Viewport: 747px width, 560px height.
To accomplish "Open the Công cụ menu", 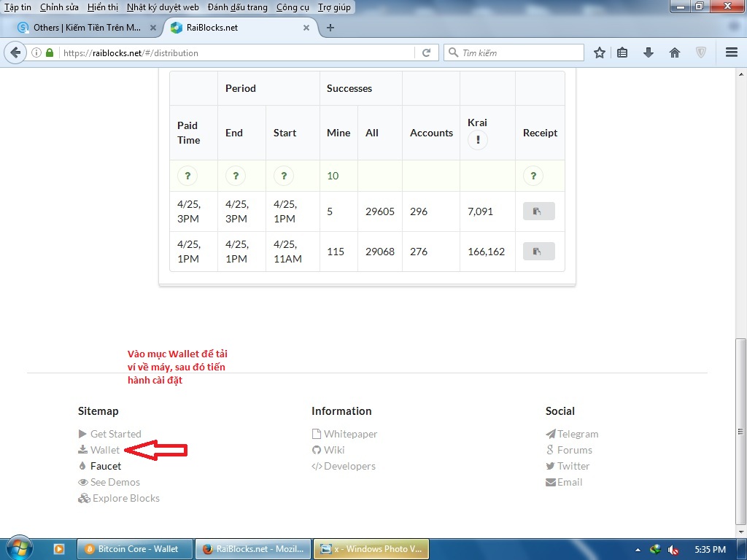I will 293,7.
